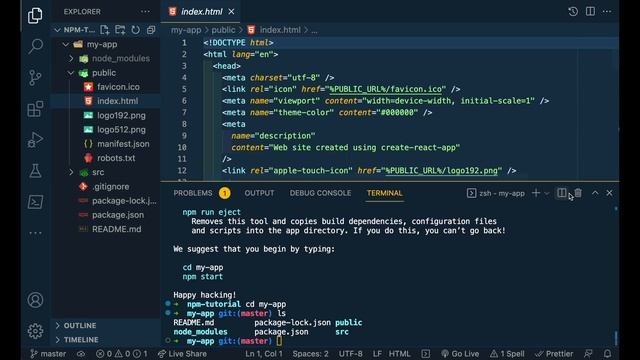
Task: Open the Run and Debug view
Action: point(35,140)
